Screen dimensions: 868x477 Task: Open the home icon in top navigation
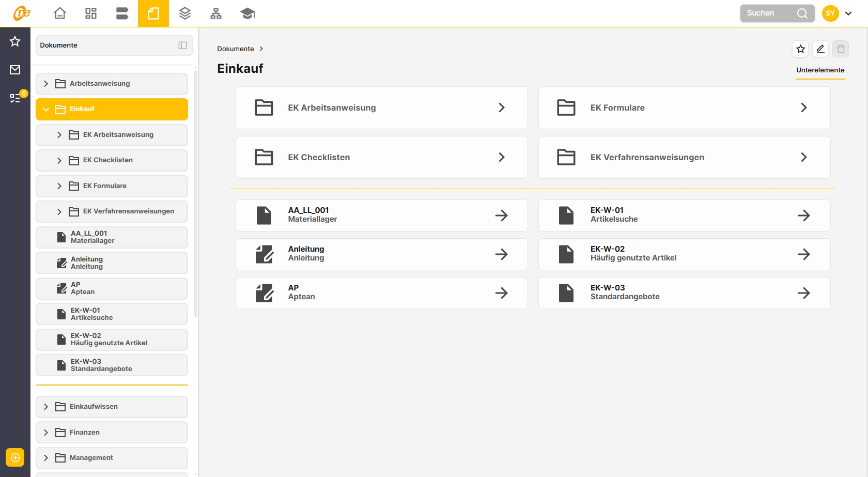coord(60,13)
